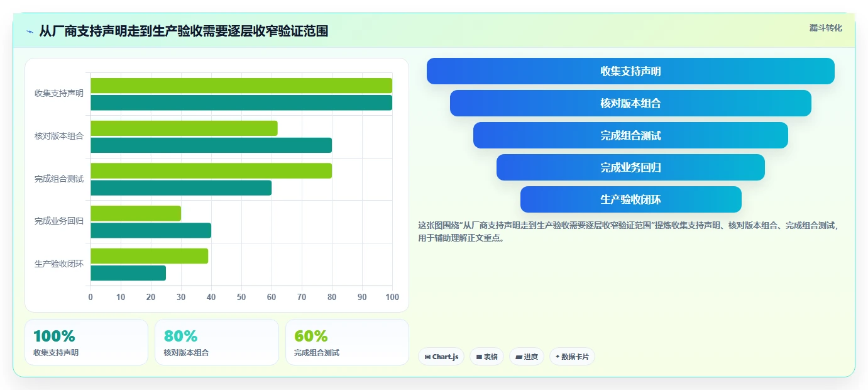Click the teal bar for 完成业务回归
Screen dimensions: 868x390
click(x=151, y=230)
